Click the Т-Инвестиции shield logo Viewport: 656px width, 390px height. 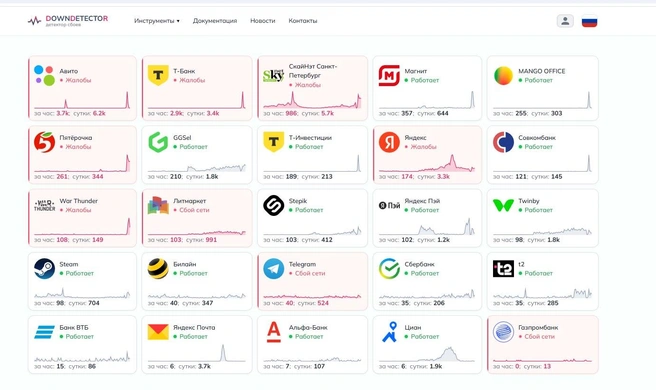pyautogui.click(x=274, y=142)
